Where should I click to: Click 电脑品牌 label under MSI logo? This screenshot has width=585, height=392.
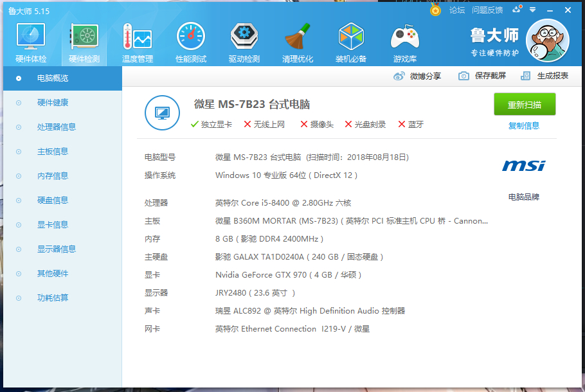click(524, 197)
